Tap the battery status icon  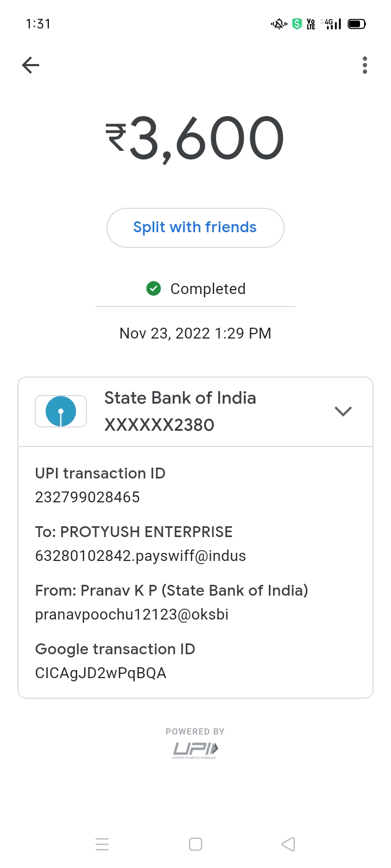tap(357, 24)
